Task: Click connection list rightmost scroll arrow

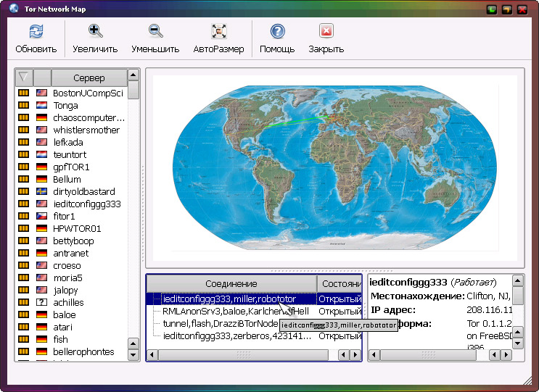Action: point(355,354)
